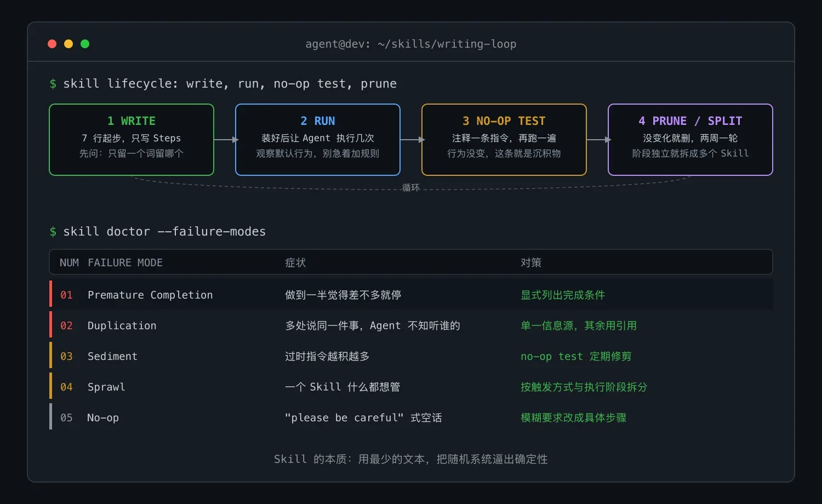The image size is (822, 504).
Task: Click row number '05'
Action: click(x=66, y=417)
